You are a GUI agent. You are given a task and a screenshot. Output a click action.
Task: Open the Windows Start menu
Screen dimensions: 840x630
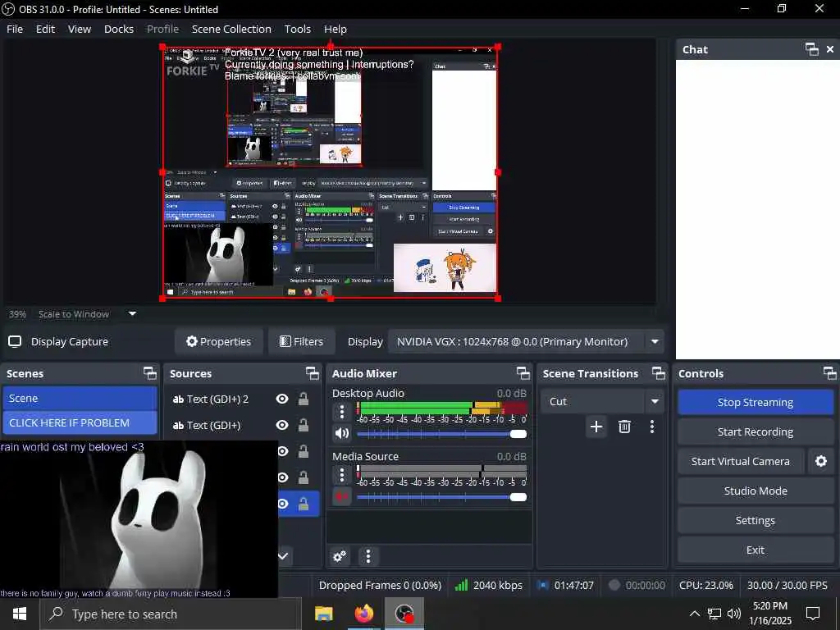pyautogui.click(x=20, y=614)
